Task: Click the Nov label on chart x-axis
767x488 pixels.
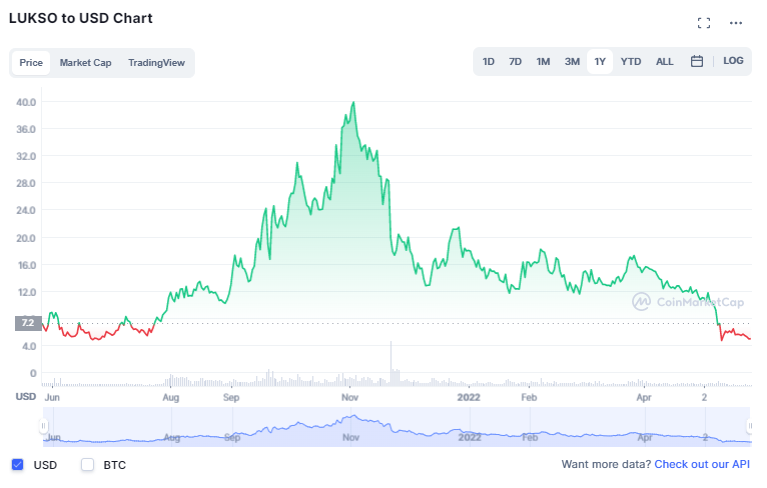Action: [350, 397]
